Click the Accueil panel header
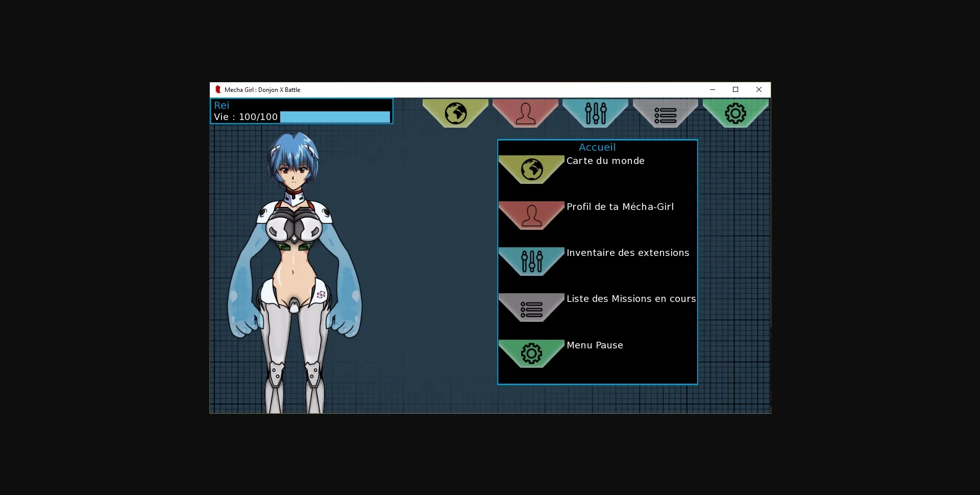This screenshot has height=495, width=980. point(597,147)
